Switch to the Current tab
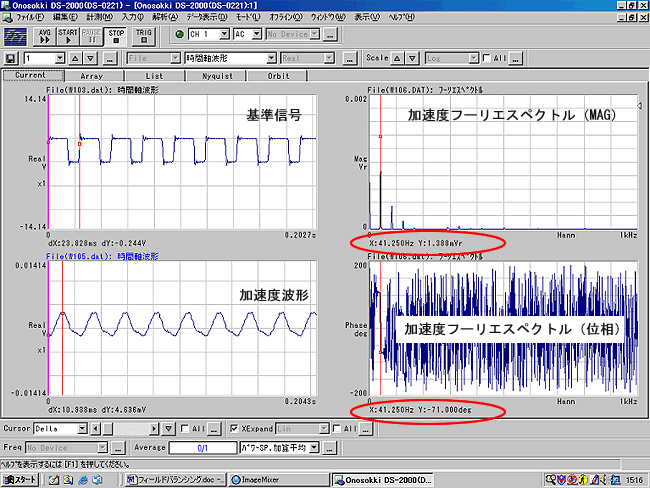The image size is (650, 488). coord(33,75)
